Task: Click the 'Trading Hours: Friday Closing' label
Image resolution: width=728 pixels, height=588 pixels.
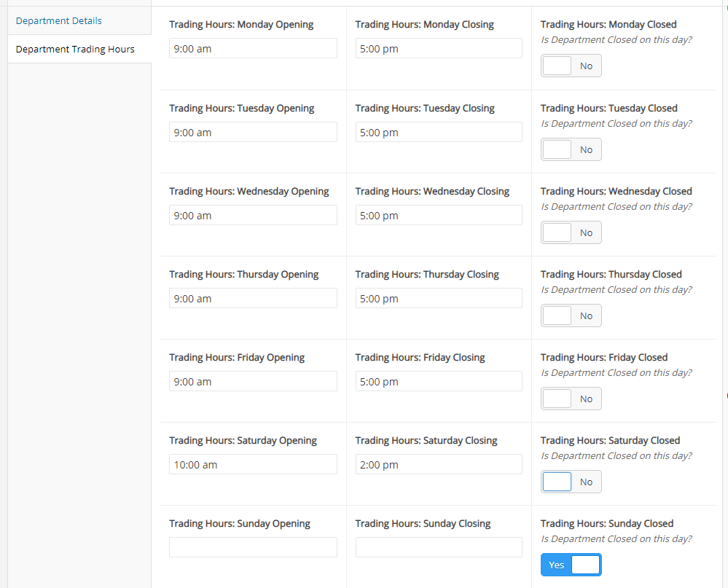Action: (x=420, y=357)
